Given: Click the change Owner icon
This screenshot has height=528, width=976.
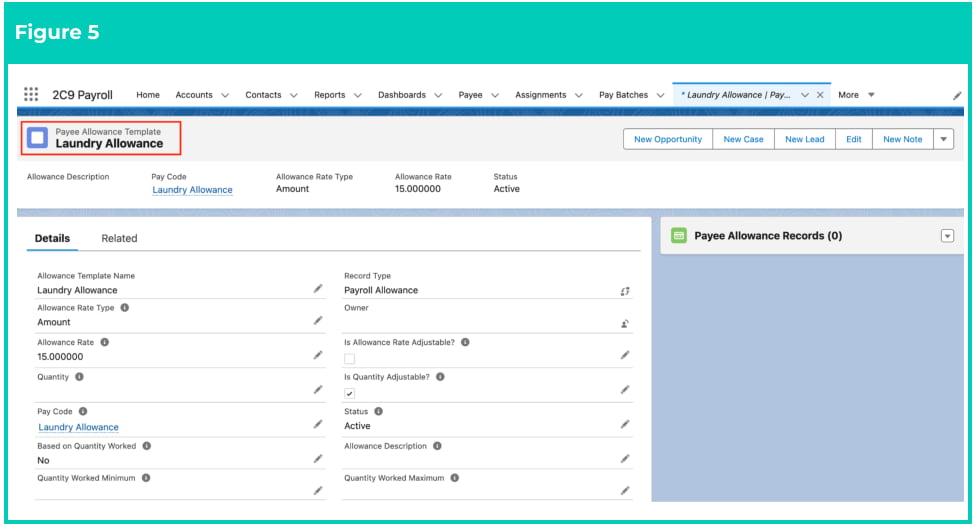Looking at the screenshot, I should coord(625,324).
